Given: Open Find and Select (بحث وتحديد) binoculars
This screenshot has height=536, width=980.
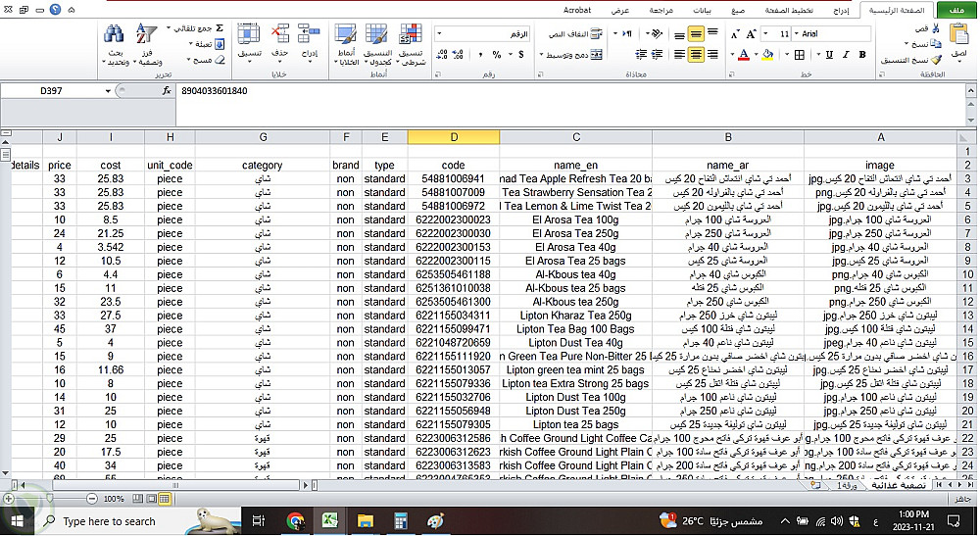Looking at the screenshot, I should [x=115, y=44].
